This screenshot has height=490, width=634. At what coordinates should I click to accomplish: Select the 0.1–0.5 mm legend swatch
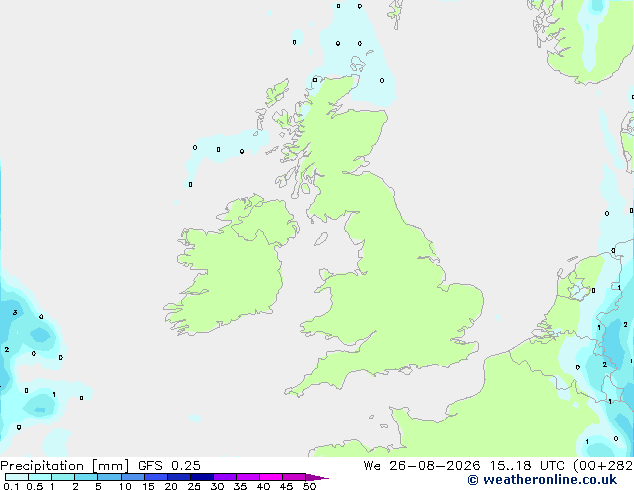tap(17, 477)
